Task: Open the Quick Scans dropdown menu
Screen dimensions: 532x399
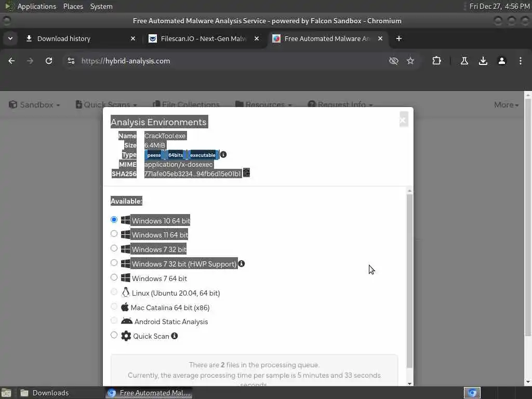Action: [106, 104]
